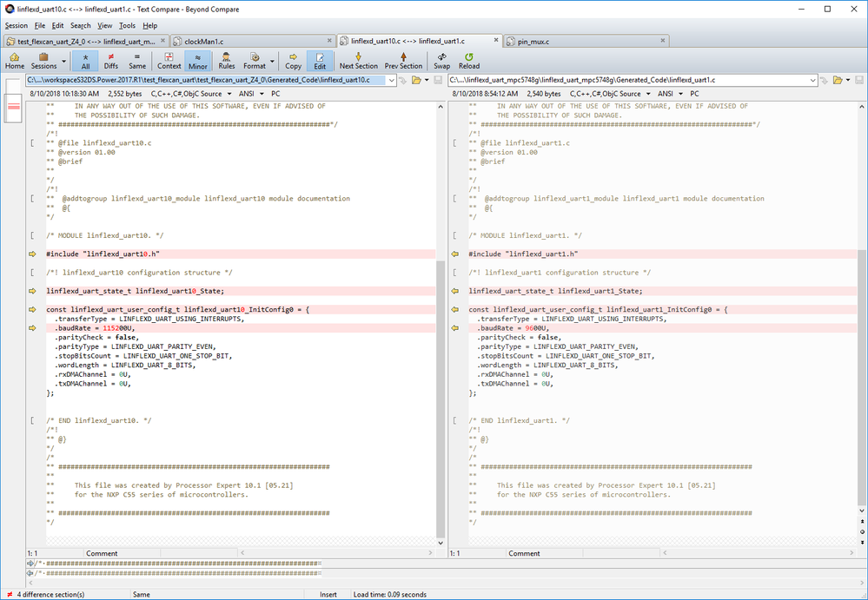Save the left file
The height and width of the screenshot is (600, 868).
click(438, 80)
